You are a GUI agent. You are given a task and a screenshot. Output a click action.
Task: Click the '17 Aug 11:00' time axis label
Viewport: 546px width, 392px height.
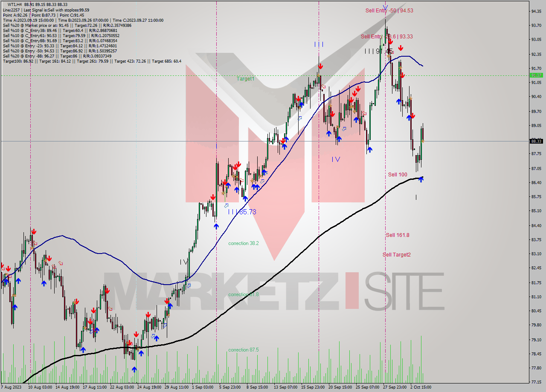point(95,387)
